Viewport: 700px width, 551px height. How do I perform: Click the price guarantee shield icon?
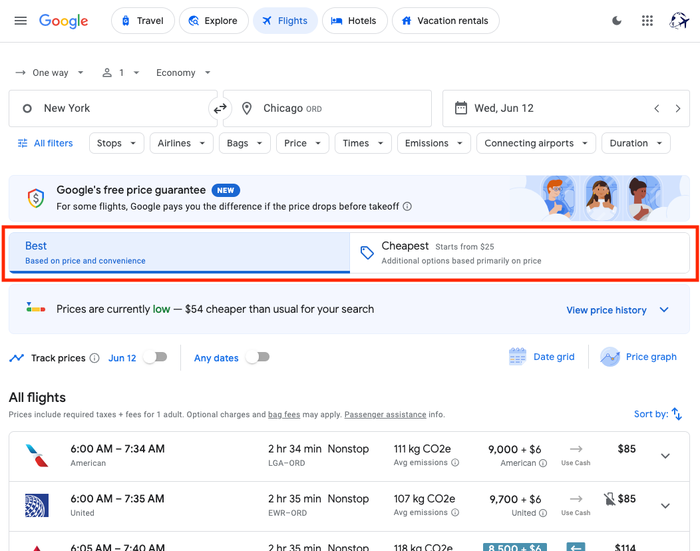coord(36,198)
